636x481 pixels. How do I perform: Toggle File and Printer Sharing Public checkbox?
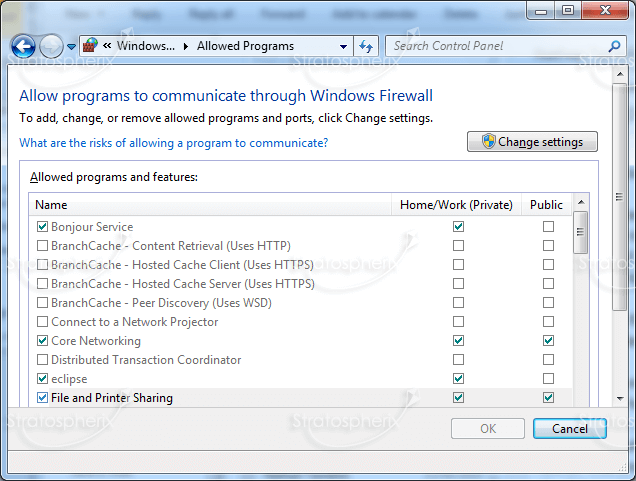548,397
